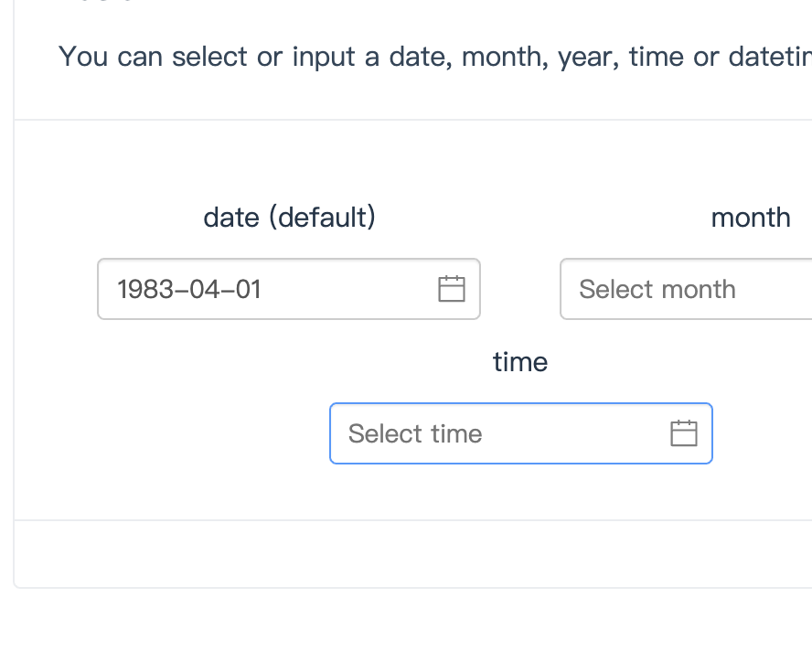This screenshot has width=812, height=651.
Task: Click the calendar glyph in Select time box
Action: pyautogui.click(x=684, y=432)
